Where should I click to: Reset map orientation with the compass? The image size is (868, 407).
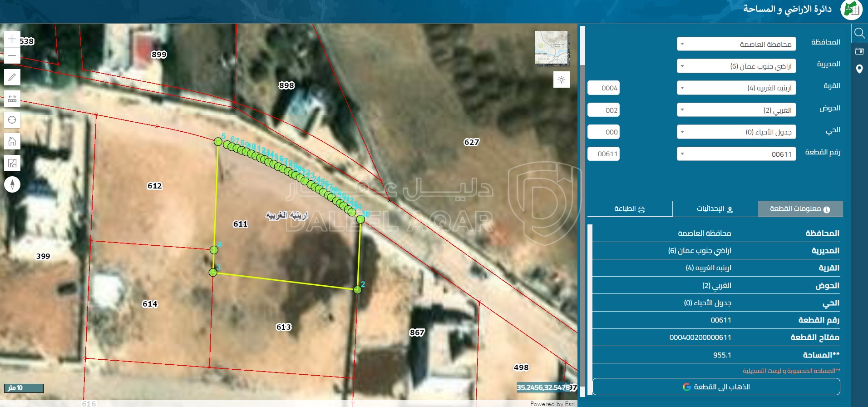(12, 184)
